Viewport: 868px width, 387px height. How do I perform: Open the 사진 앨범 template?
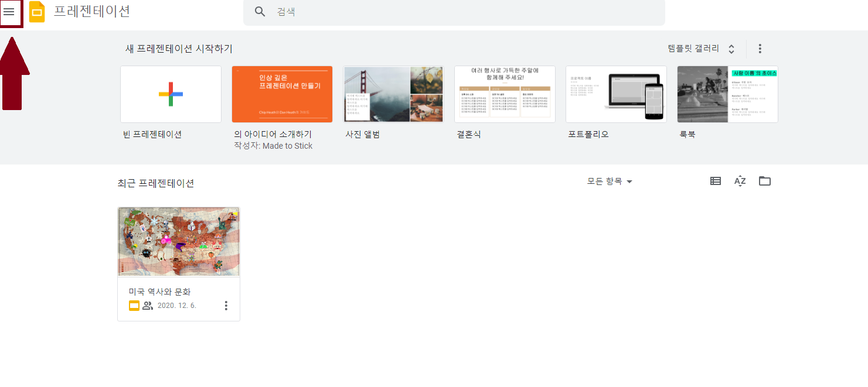[x=393, y=94]
